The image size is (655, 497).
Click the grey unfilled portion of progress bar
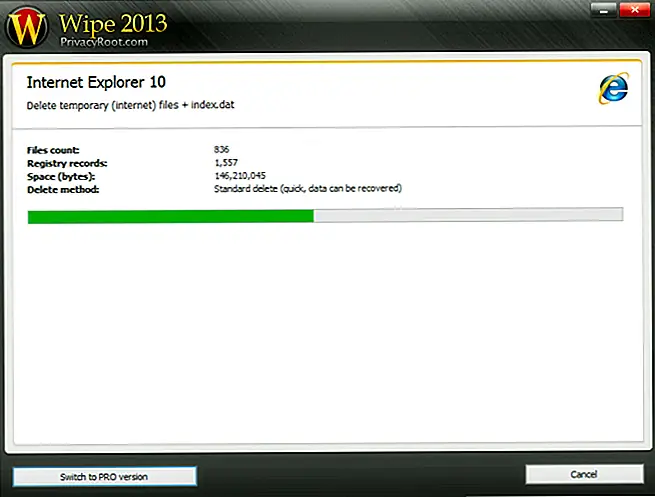(468, 215)
